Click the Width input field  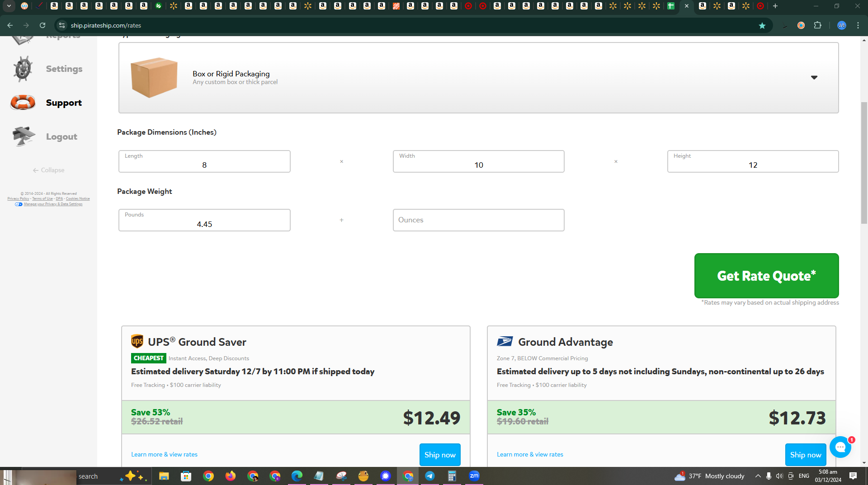[x=478, y=161]
